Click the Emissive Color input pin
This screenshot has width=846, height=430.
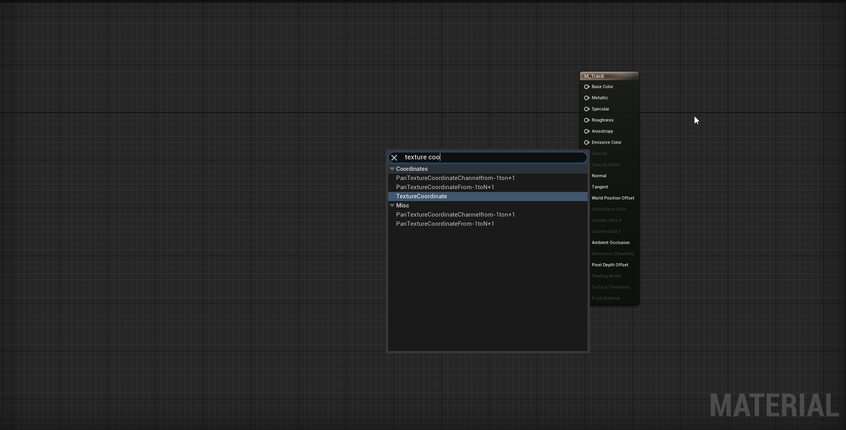click(587, 142)
